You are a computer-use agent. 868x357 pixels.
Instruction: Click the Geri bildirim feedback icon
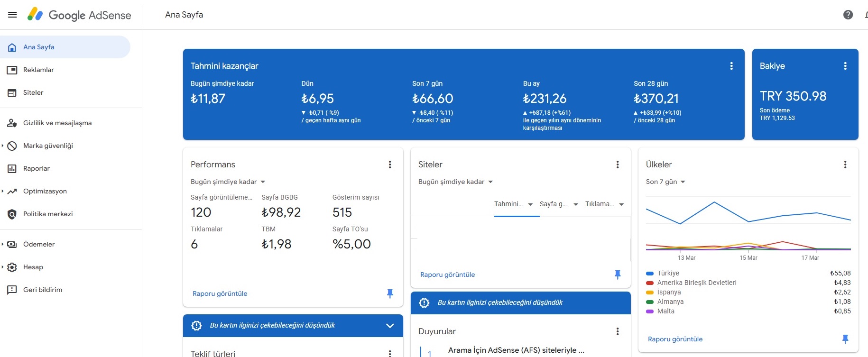point(12,290)
